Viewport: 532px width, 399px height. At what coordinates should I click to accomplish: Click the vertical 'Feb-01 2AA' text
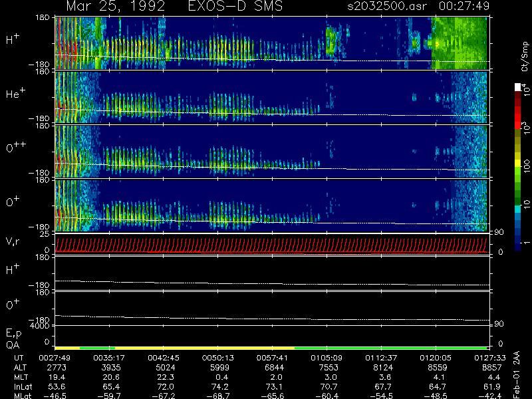[517, 374]
